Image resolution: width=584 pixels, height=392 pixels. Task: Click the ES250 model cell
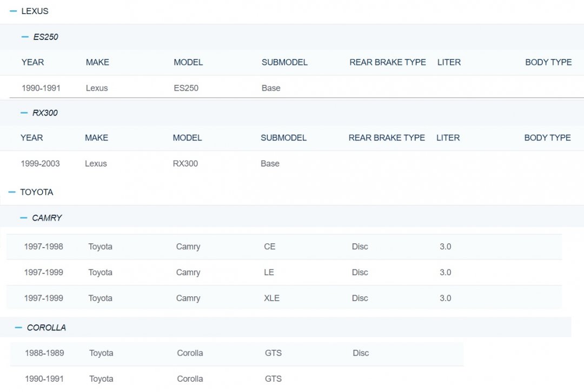tap(186, 88)
